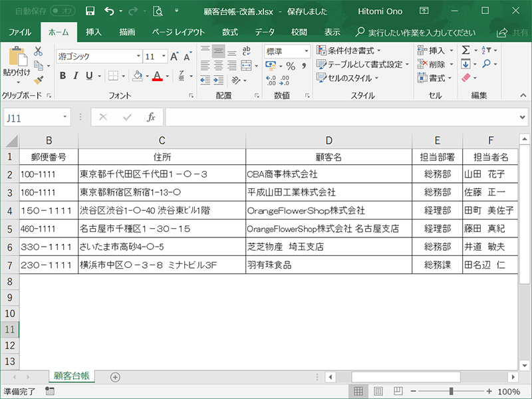The image size is (532, 399).
Task: Increase font size with large A icon
Action: (174, 57)
